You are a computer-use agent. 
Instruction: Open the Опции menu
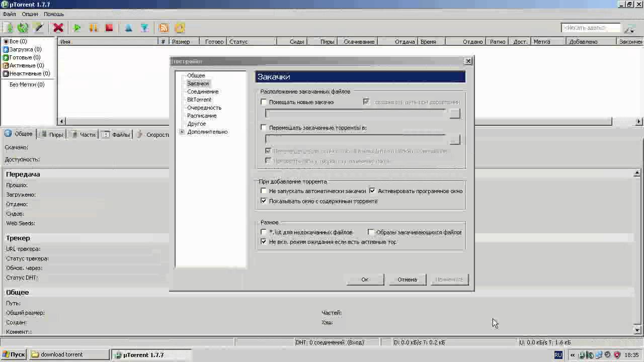coord(30,14)
